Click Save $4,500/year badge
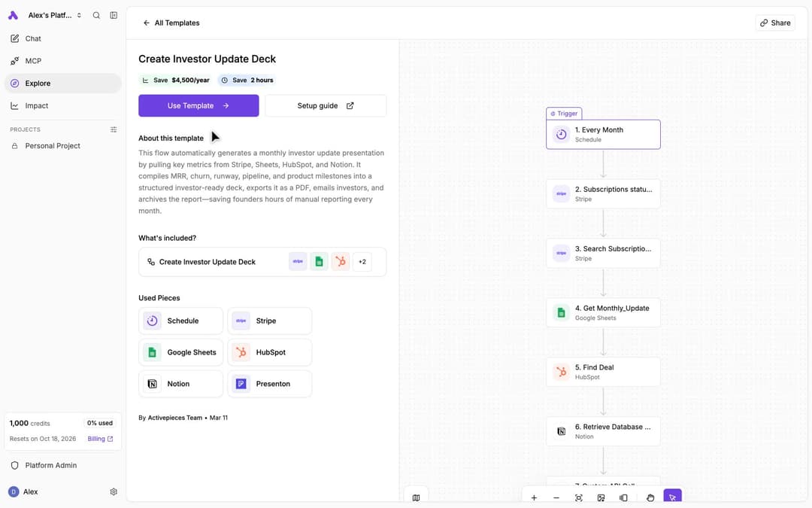Image resolution: width=812 pixels, height=508 pixels. tap(175, 81)
